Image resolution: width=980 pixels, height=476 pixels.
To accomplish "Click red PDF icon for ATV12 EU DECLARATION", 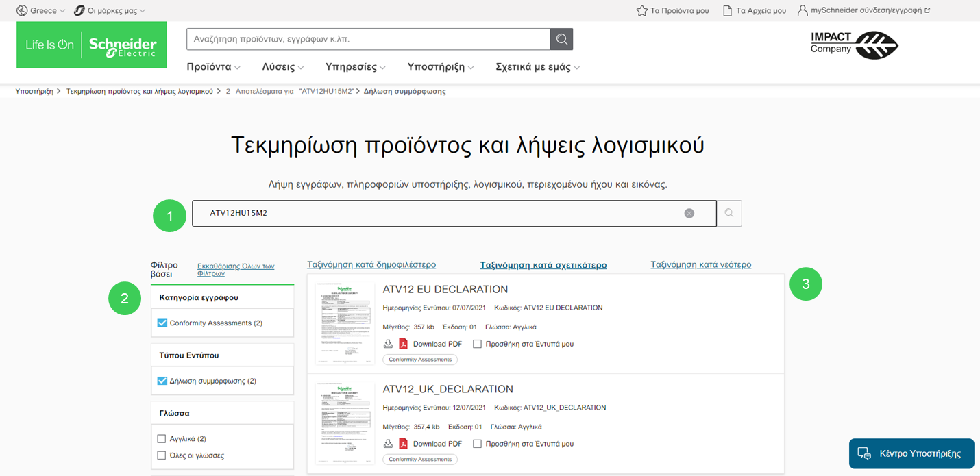I will point(403,344).
